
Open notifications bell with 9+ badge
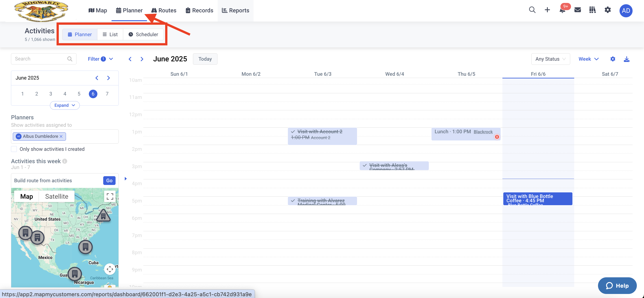(563, 10)
